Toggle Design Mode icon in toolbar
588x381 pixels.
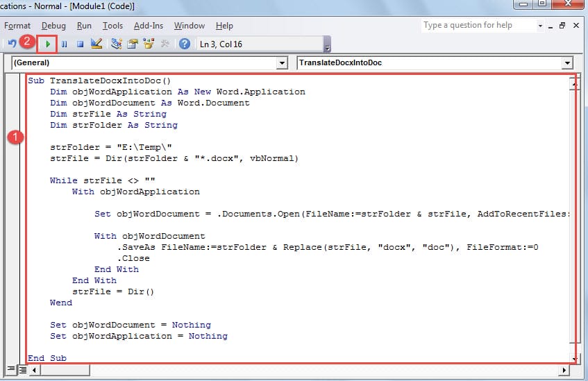click(96, 44)
